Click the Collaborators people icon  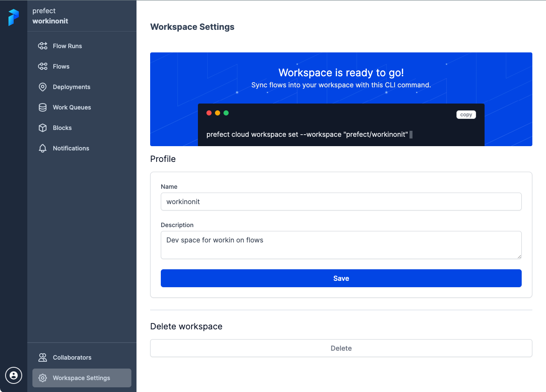(43, 357)
